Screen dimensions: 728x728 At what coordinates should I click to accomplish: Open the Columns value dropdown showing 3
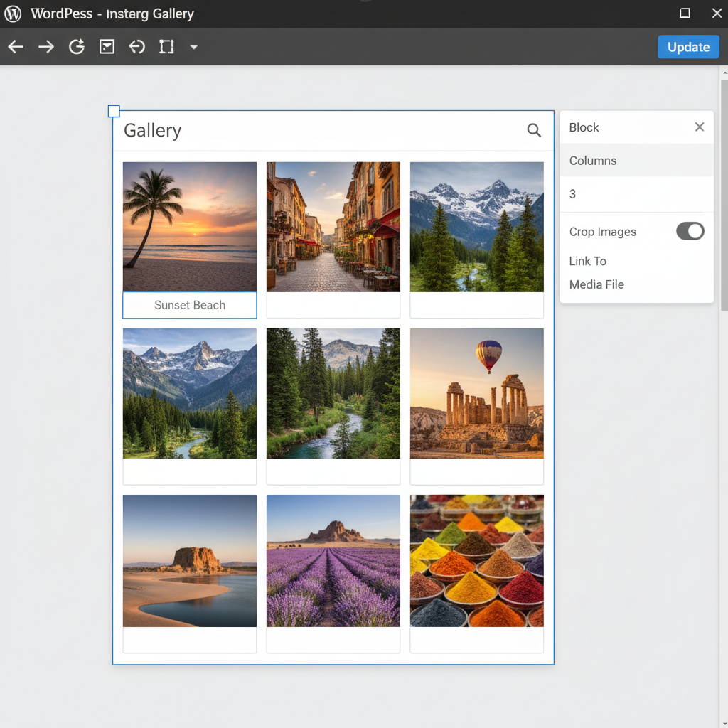[636, 194]
